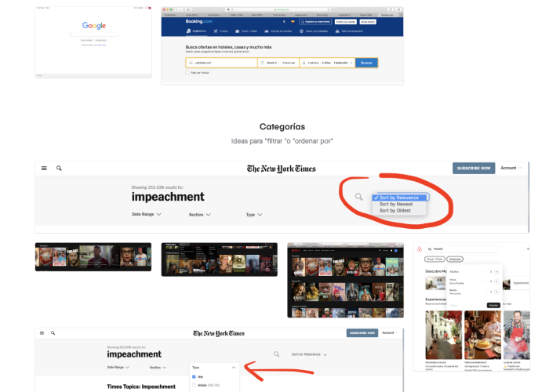Screen dimensions: 549x392
Task: Open the Netflix thumbnail with genre dropdown menu
Action: click(x=220, y=260)
